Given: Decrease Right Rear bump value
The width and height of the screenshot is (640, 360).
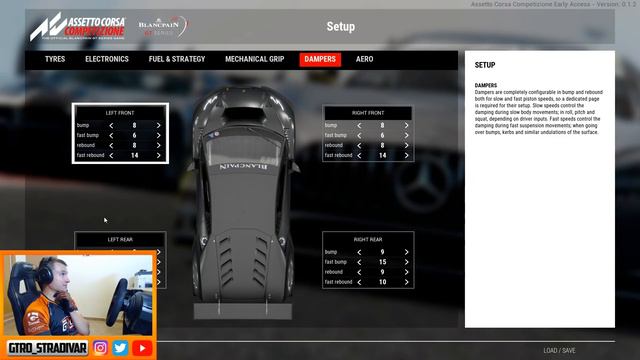Looking at the screenshot, I should point(359,252).
